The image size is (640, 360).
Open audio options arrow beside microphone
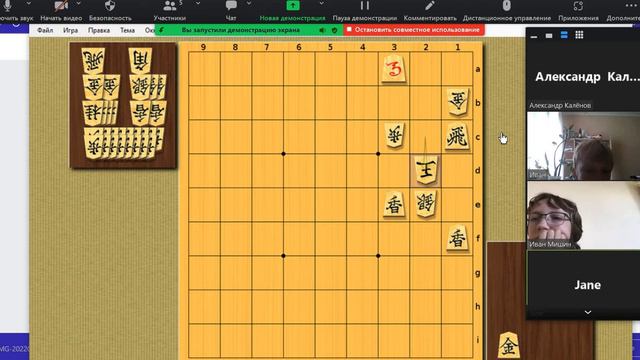tap(29, 4)
